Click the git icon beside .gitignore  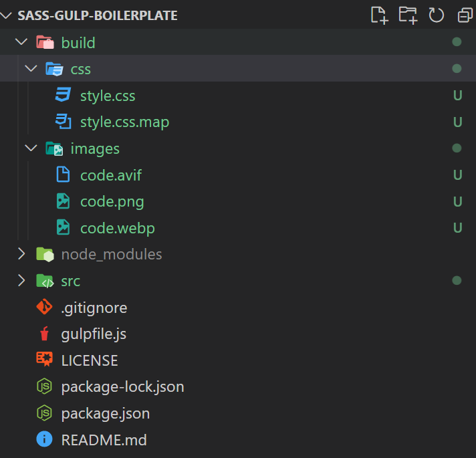coord(44,307)
